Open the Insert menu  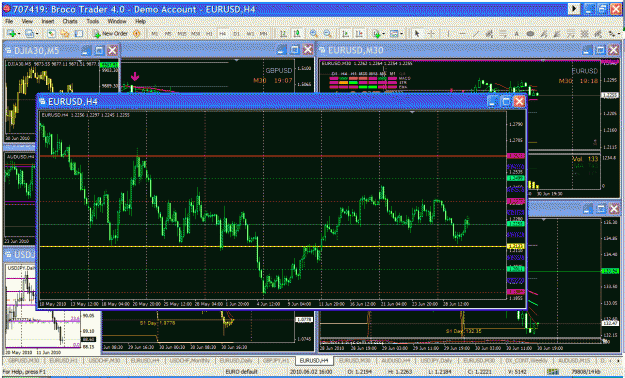(x=48, y=21)
